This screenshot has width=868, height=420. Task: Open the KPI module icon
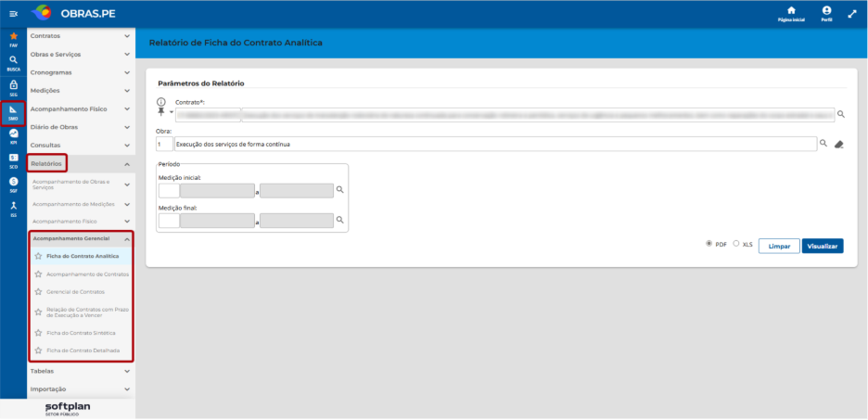14,134
